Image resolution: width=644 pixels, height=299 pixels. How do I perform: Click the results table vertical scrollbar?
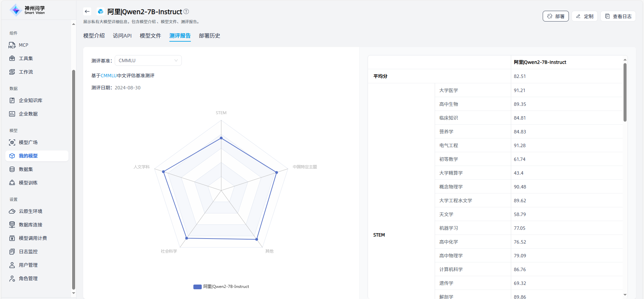(x=625, y=92)
